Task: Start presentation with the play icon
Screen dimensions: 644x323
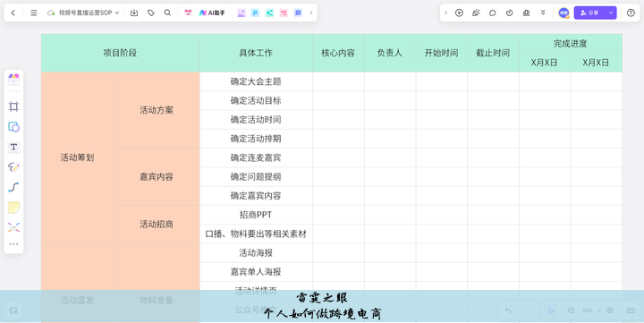Action: point(459,13)
